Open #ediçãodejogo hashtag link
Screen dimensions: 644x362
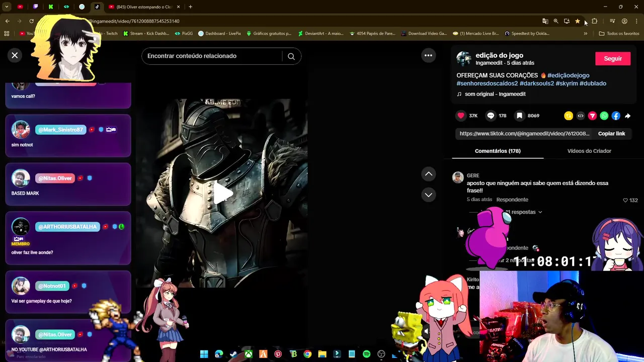point(569,75)
